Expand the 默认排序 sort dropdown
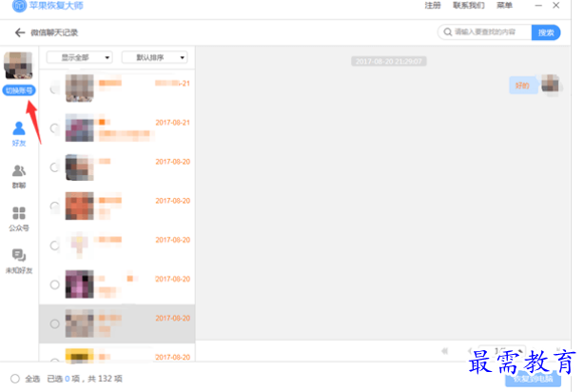 click(155, 57)
